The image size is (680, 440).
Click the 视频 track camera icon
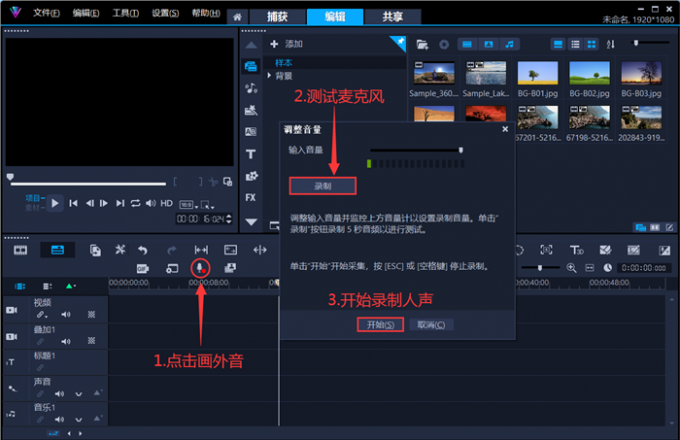click(x=12, y=310)
